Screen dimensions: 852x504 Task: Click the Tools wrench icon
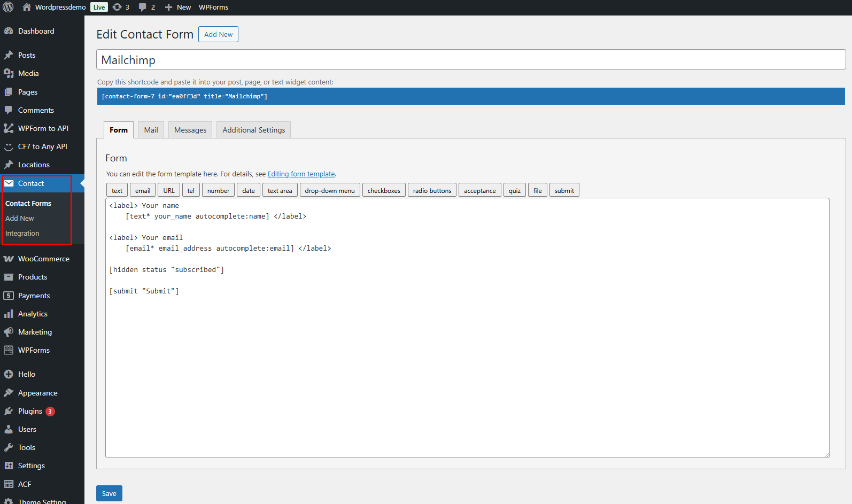9,447
